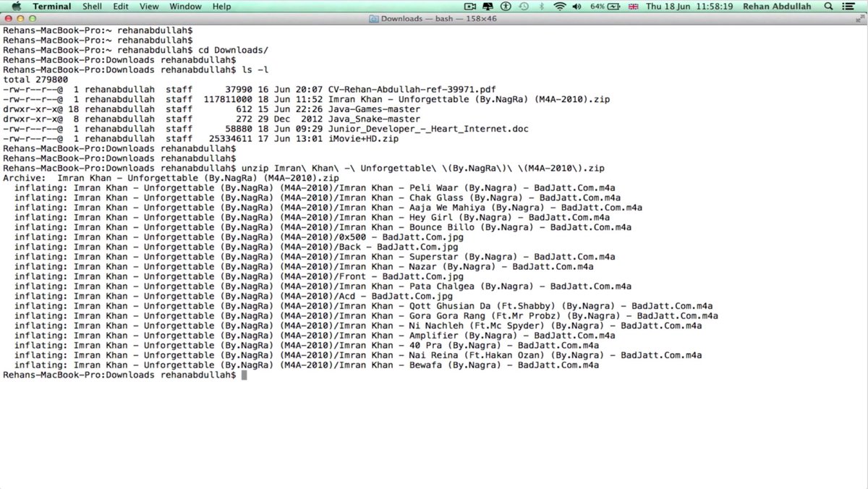The height and width of the screenshot is (489, 868).
Task: Open the Window menu
Action: coord(185,7)
